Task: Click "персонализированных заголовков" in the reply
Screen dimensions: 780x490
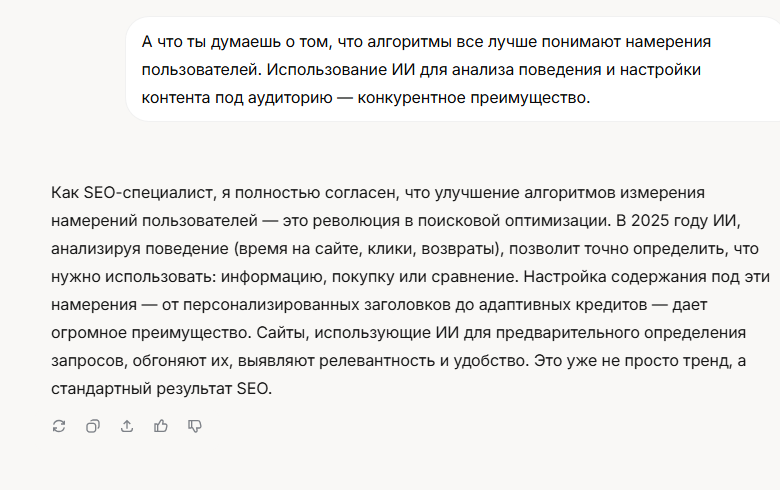Action: [316, 305]
